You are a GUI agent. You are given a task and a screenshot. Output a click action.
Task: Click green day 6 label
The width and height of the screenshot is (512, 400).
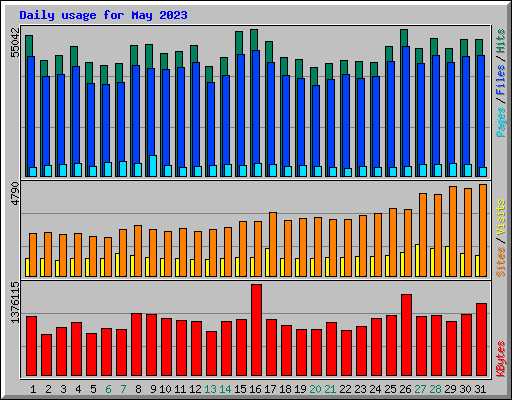tap(108, 389)
